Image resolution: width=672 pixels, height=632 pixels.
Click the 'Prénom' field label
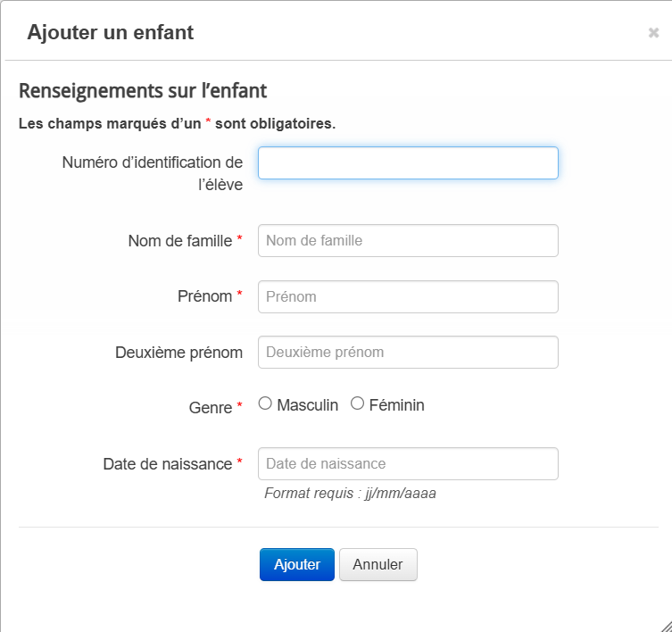[x=205, y=296]
